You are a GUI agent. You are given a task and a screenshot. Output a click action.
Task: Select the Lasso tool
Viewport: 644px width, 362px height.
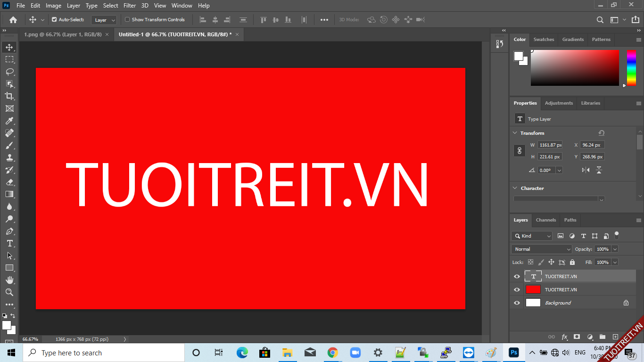pos(9,72)
